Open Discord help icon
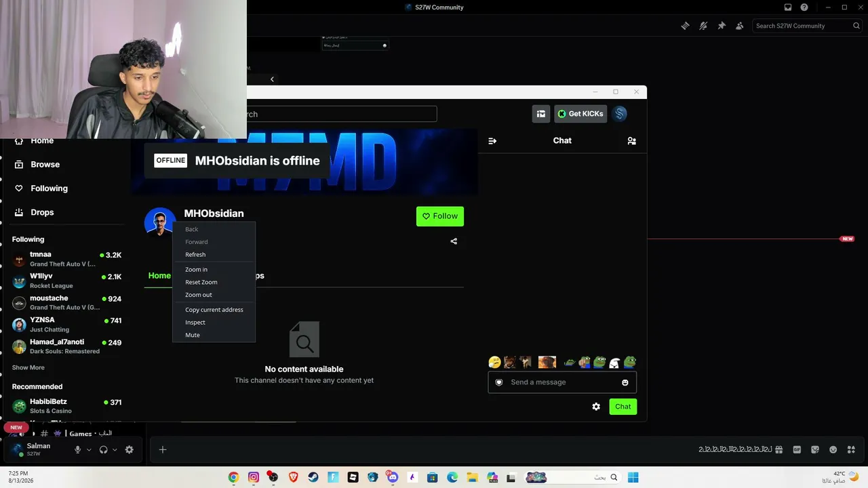This screenshot has height=488, width=868. click(804, 7)
